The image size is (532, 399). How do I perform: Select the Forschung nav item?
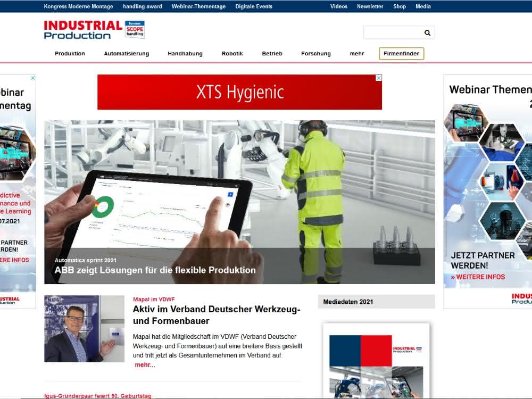316,54
